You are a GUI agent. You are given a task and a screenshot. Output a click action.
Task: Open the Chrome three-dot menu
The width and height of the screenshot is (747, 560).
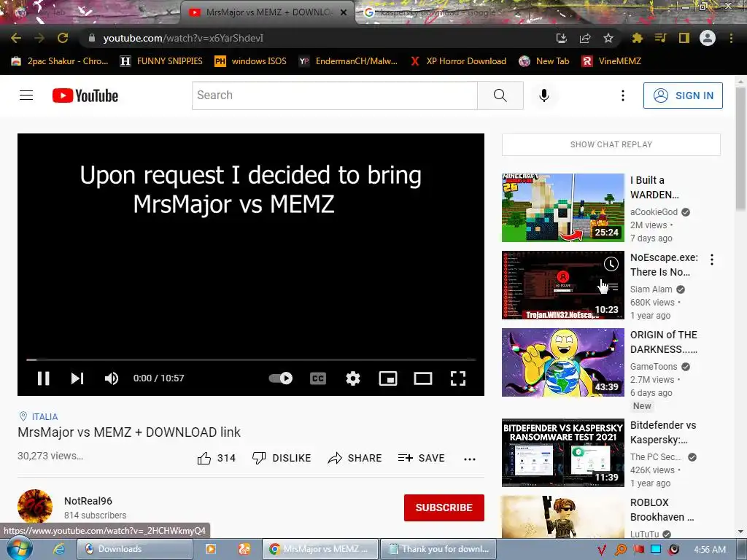731,38
